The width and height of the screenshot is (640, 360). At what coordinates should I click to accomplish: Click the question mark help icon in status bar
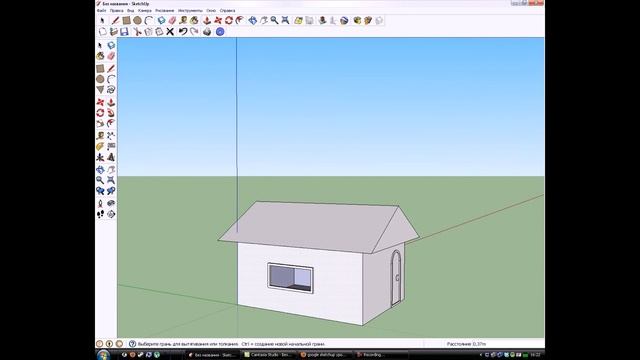132,344
